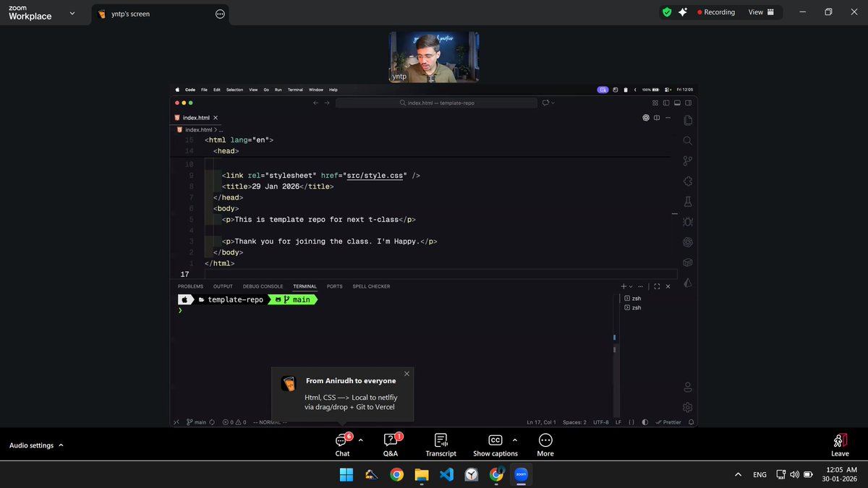
Task: Switch to the PROBLEMS panel tab
Action: point(190,286)
